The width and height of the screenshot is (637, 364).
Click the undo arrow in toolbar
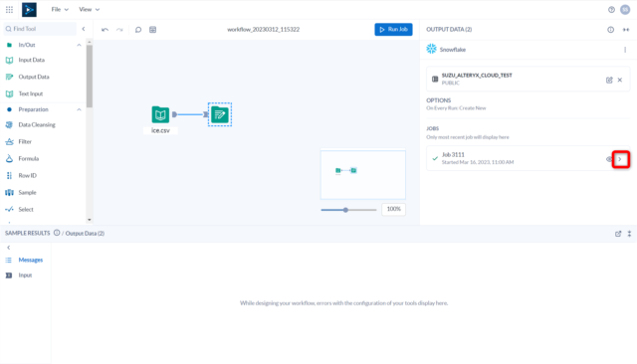tap(105, 30)
